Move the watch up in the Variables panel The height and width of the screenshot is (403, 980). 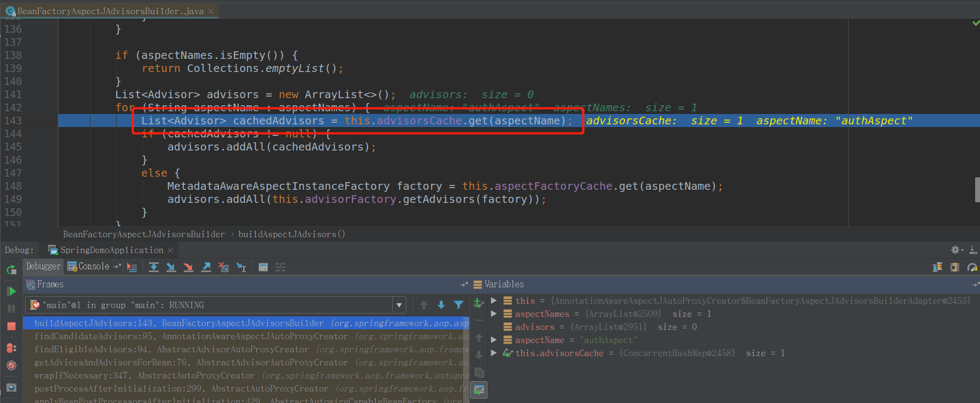pos(479,338)
